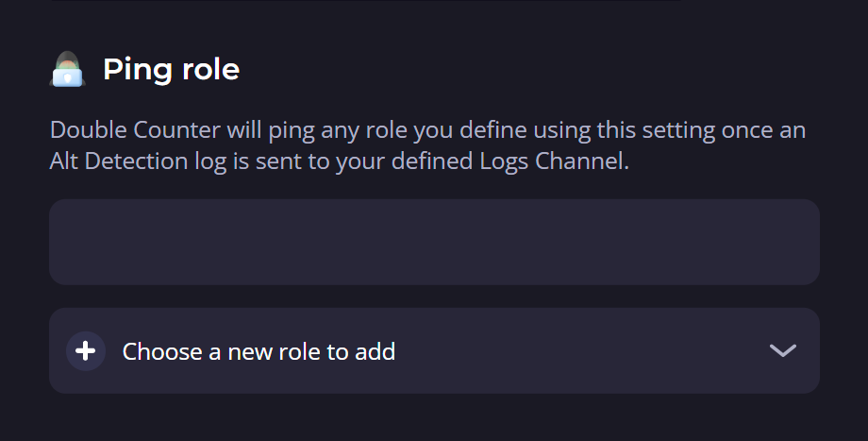868x441 pixels.
Task: Click the empty selected roles box
Action: pyautogui.click(x=434, y=242)
